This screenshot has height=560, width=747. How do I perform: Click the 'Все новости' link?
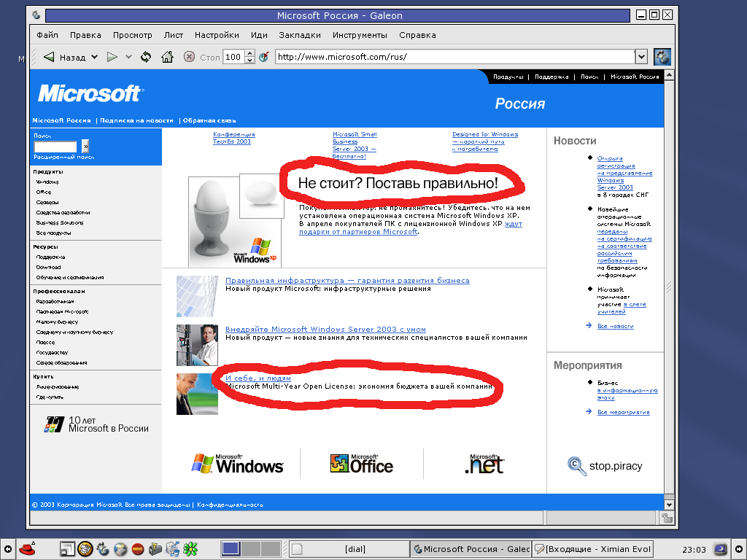pyautogui.click(x=615, y=326)
